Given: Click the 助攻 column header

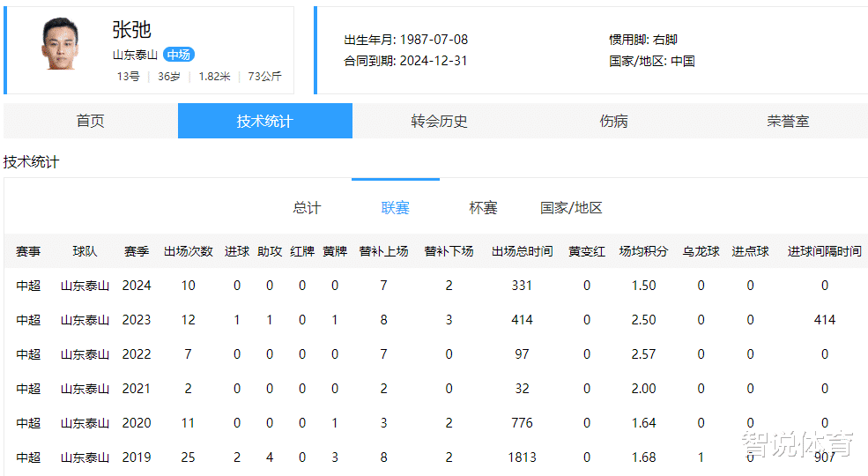Looking at the screenshot, I should [x=270, y=251].
